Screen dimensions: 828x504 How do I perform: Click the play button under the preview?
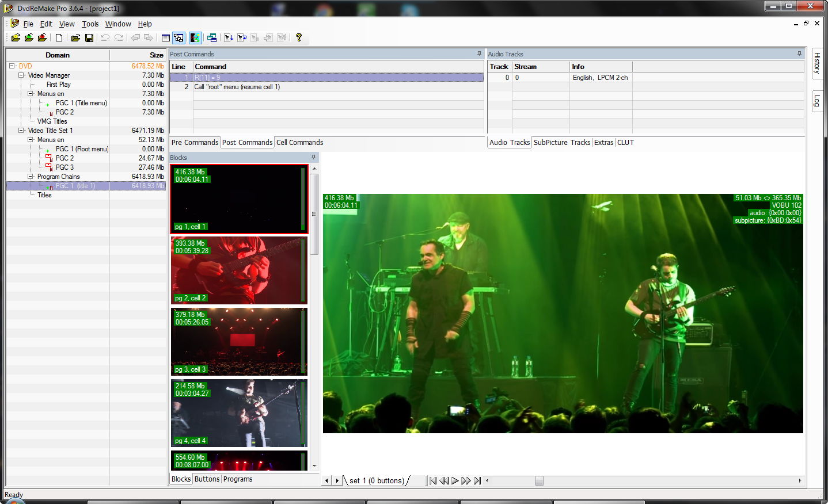[x=455, y=481]
